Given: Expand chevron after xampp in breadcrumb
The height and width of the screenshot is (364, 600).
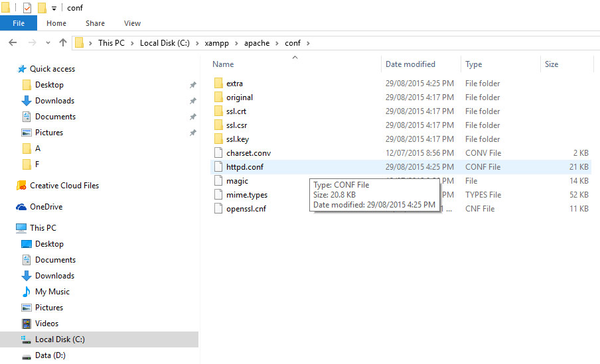Looking at the screenshot, I should coord(236,43).
